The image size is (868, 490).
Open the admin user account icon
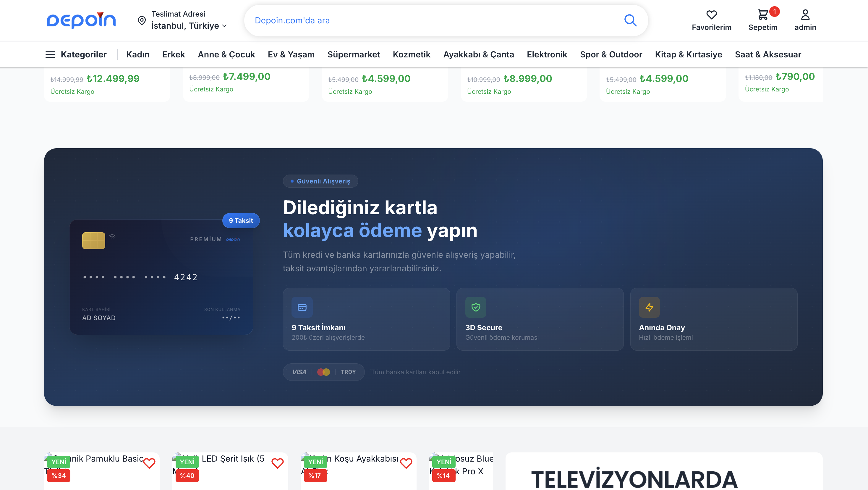pos(805,15)
